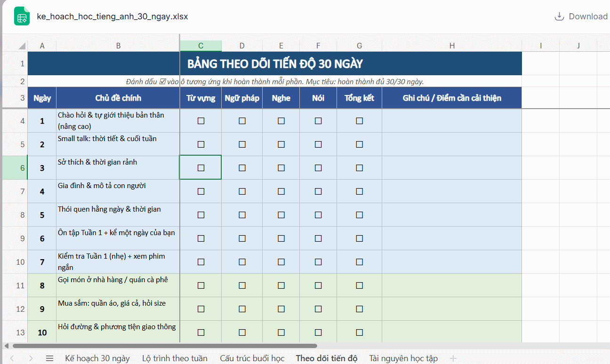This screenshot has width=610, height=364.
Task: Check Từ vựng box for day 10
Action: [201, 332]
